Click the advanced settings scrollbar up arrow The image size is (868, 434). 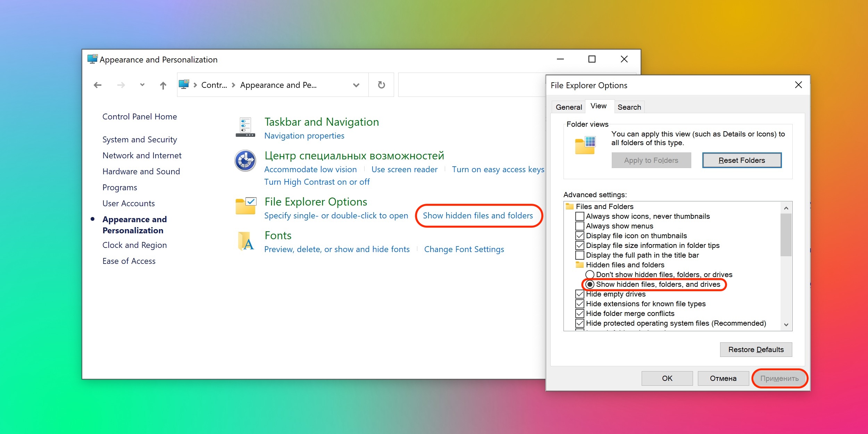pyautogui.click(x=786, y=208)
